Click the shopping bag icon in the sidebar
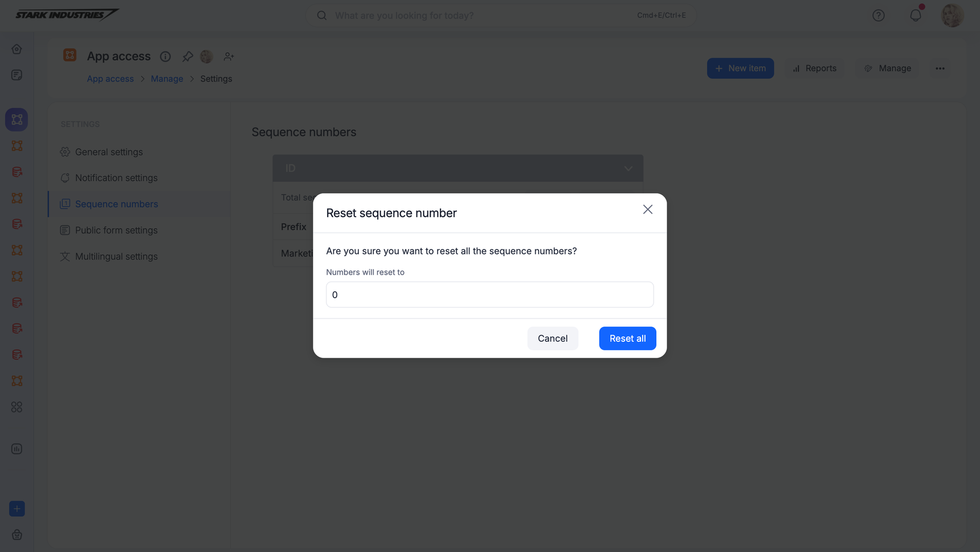Viewport: 980px width, 552px height. 17,535
